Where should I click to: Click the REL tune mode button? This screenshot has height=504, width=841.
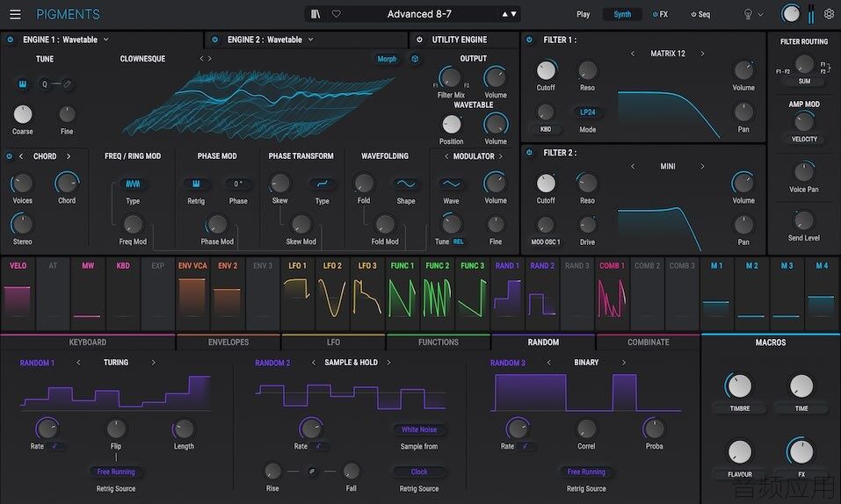coord(459,241)
